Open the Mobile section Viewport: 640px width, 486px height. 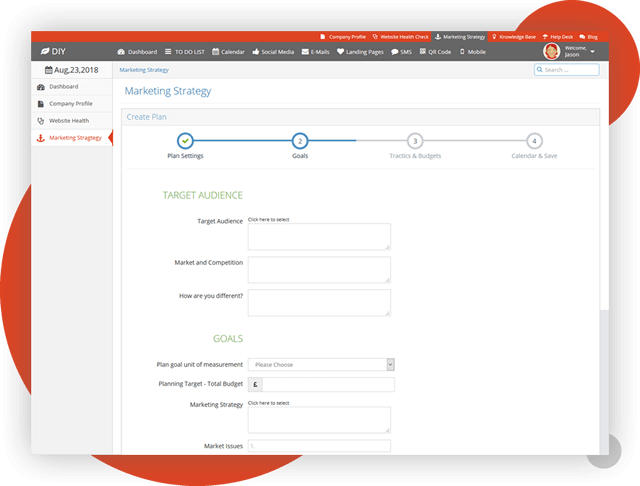[473, 51]
